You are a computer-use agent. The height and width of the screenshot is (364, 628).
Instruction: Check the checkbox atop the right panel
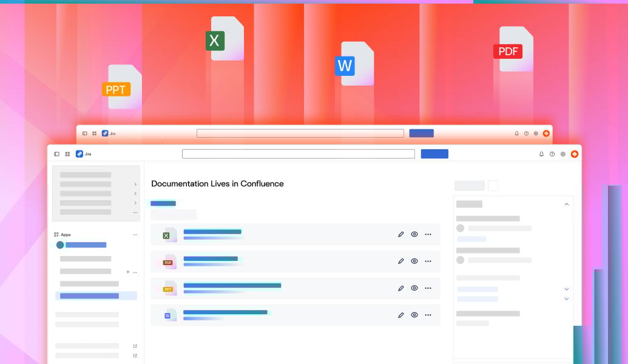493,186
